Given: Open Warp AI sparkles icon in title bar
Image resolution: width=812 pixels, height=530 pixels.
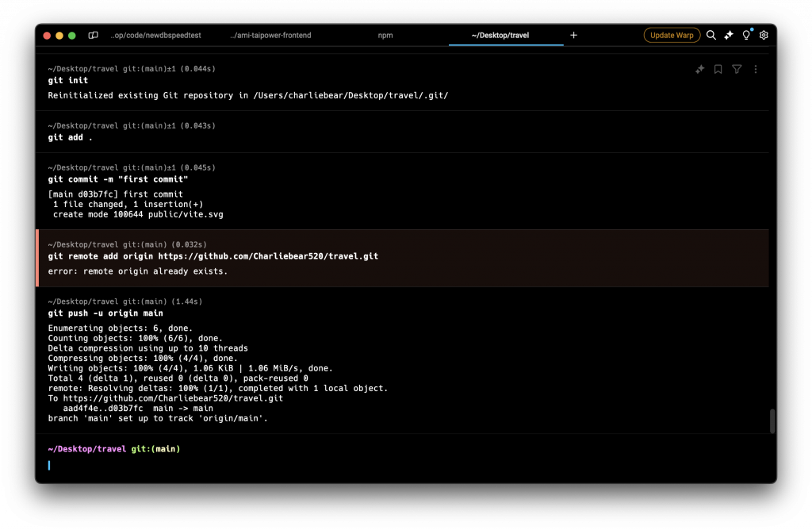Looking at the screenshot, I should (729, 35).
